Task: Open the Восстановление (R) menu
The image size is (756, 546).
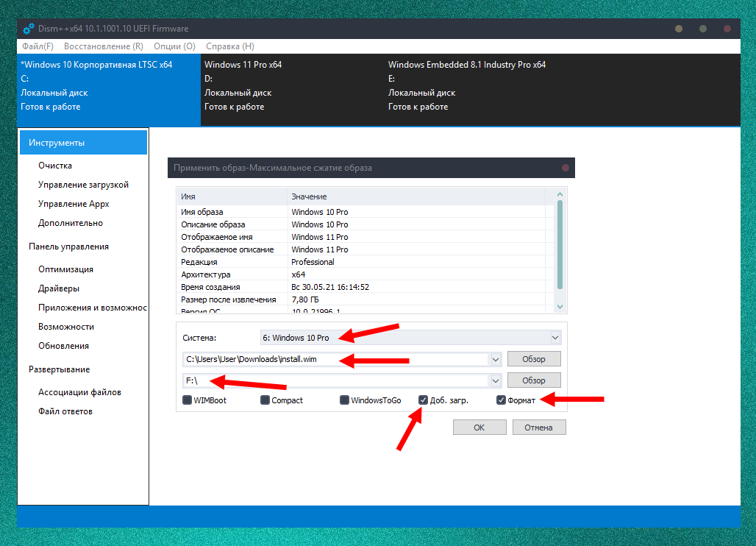Action: pos(104,46)
